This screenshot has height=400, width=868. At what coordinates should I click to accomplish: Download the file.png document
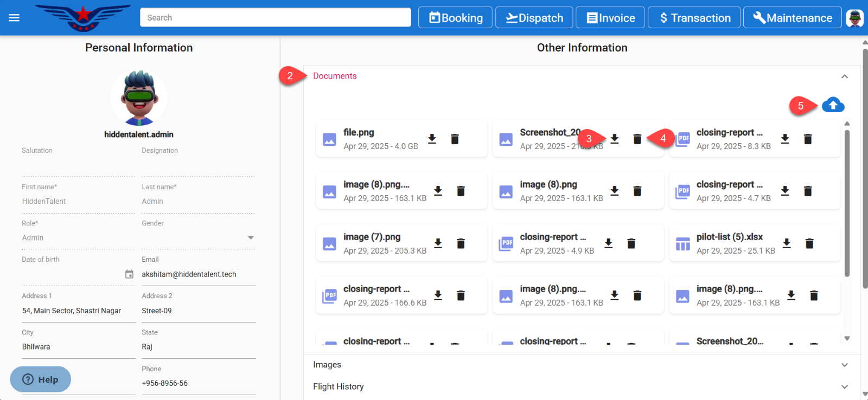point(432,139)
